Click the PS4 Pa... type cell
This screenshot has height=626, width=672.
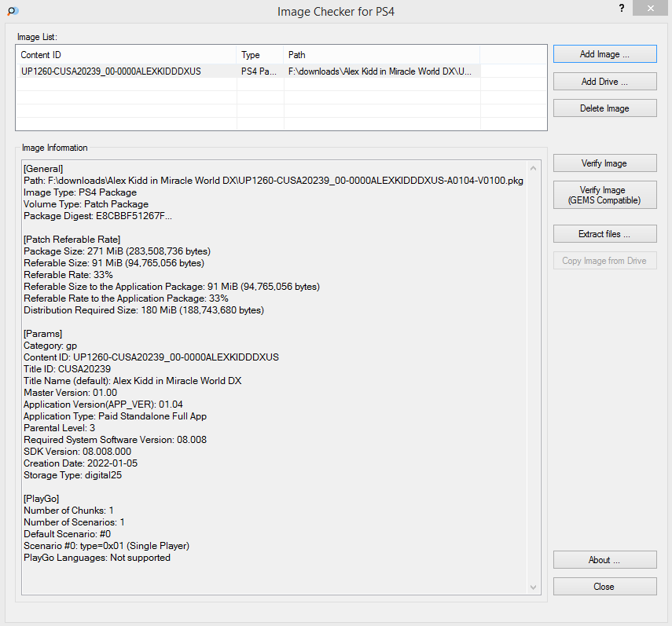(259, 71)
